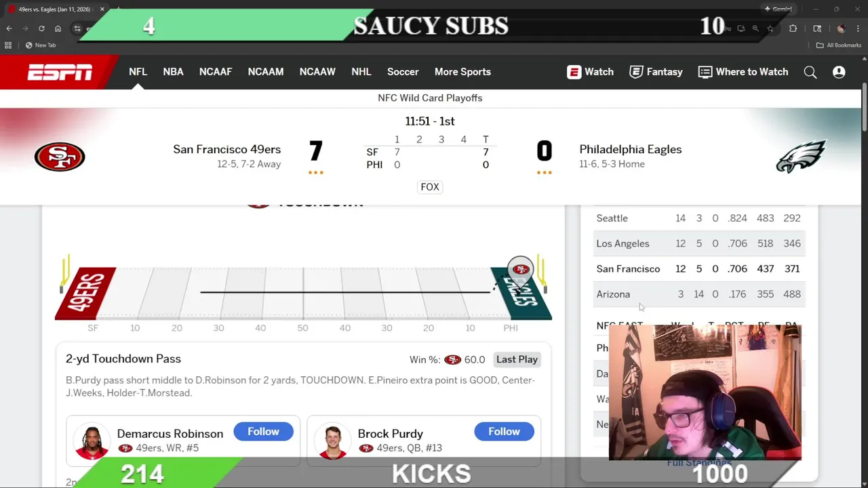Open Where to Watch
Viewport: 868px width, 488px height.
coord(743,72)
